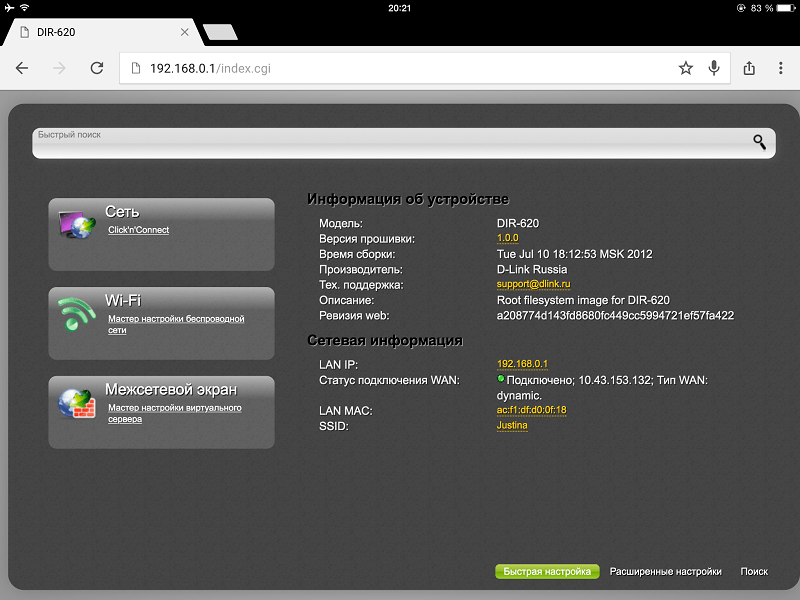
Task: Tap the Wi-Fi icon in the iOS status bar
Action: (x=24, y=8)
